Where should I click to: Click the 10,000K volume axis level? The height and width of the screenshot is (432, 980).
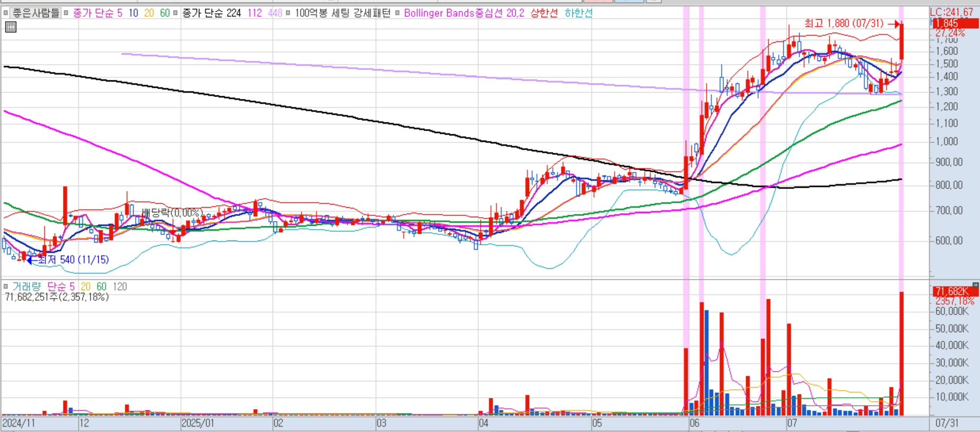coord(952,397)
